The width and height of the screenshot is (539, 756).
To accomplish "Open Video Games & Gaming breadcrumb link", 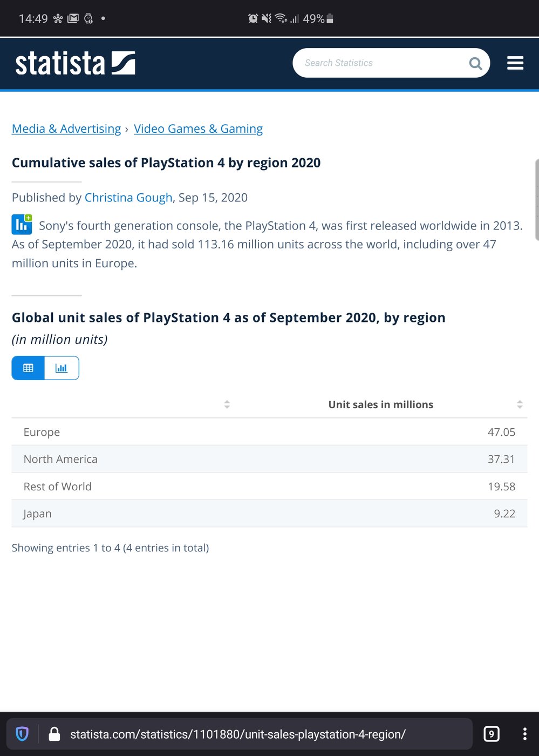I will click(x=198, y=129).
